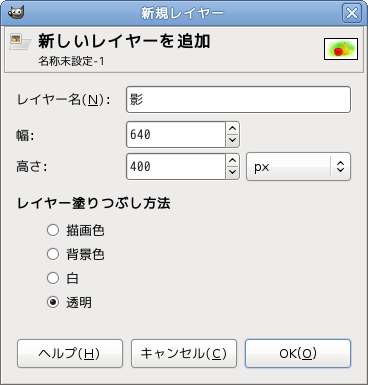Increase the 幅 value with up arrow

pyautogui.click(x=232, y=128)
